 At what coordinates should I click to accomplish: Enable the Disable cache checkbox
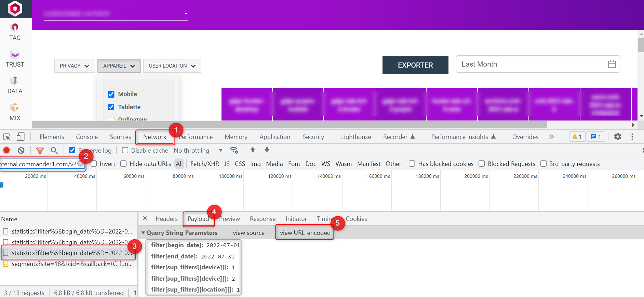[125, 150]
